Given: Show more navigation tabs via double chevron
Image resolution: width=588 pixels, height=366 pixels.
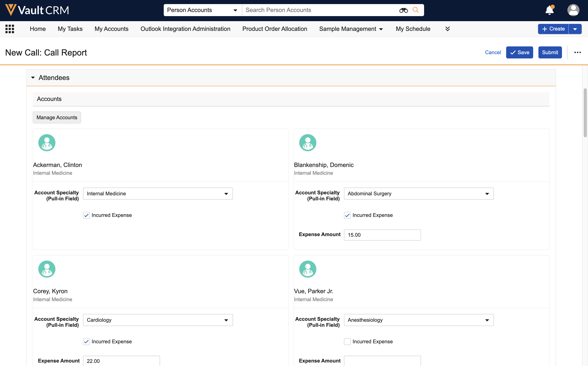Looking at the screenshot, I should click(447, 29).
